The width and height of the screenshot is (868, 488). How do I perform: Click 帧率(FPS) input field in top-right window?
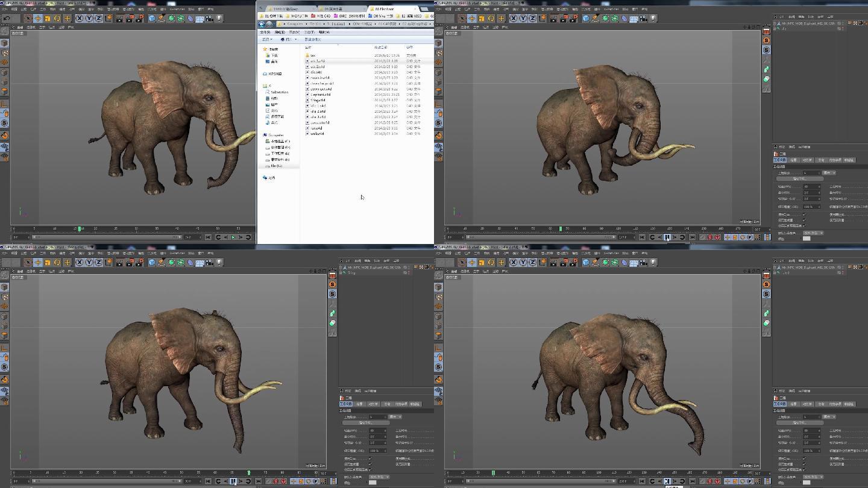(812, 187)
